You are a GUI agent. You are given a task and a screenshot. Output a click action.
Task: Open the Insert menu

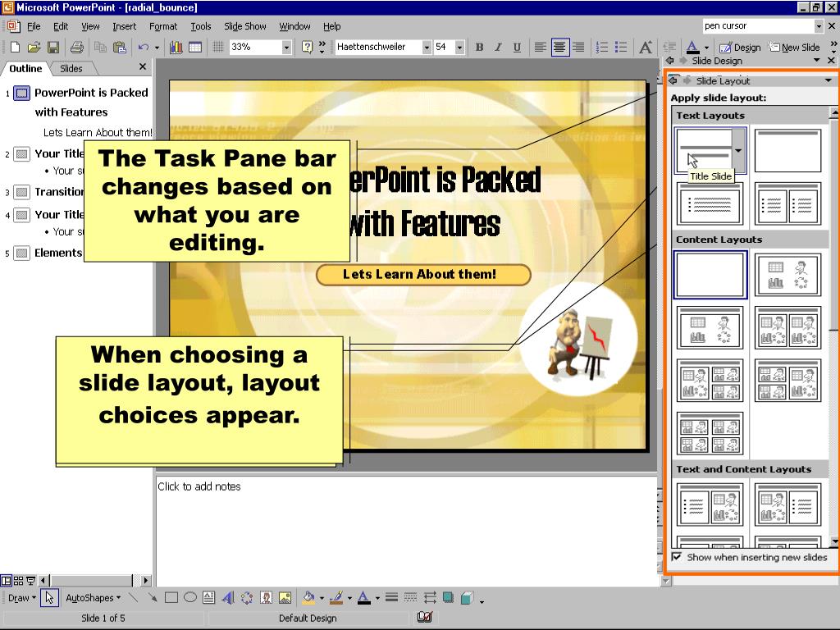click(x=125, y=26)
